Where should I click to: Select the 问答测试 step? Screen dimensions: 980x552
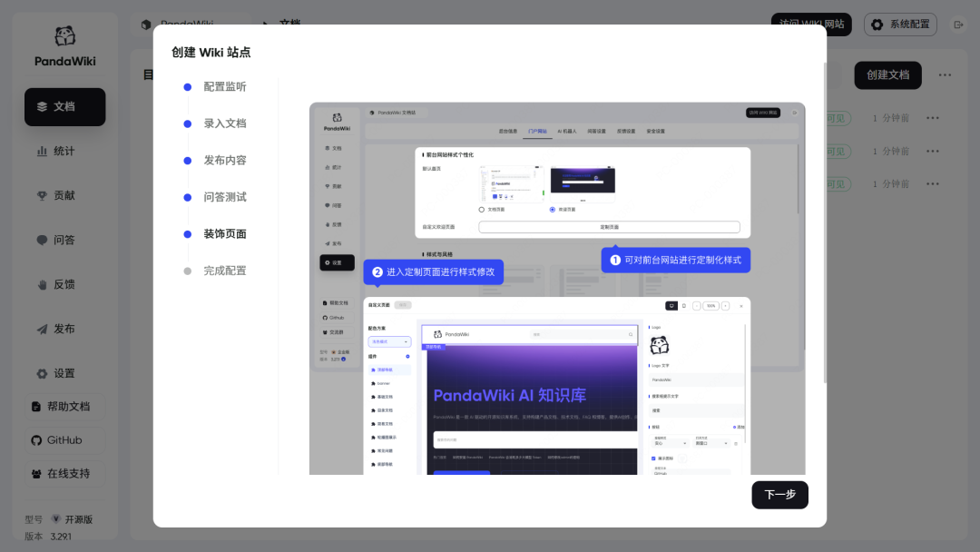click(215, 198)
